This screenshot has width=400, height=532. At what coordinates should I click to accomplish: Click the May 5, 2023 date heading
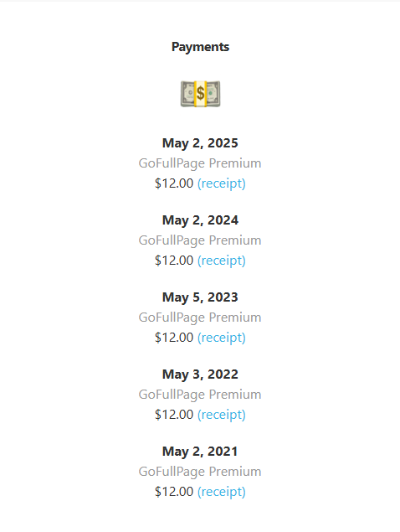click(x=200, y=297)
